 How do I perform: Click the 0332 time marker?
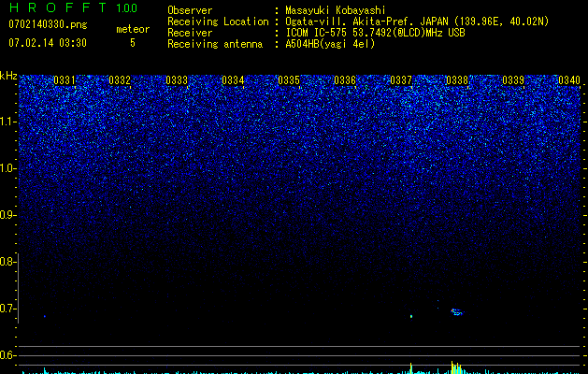click(120, 80)
